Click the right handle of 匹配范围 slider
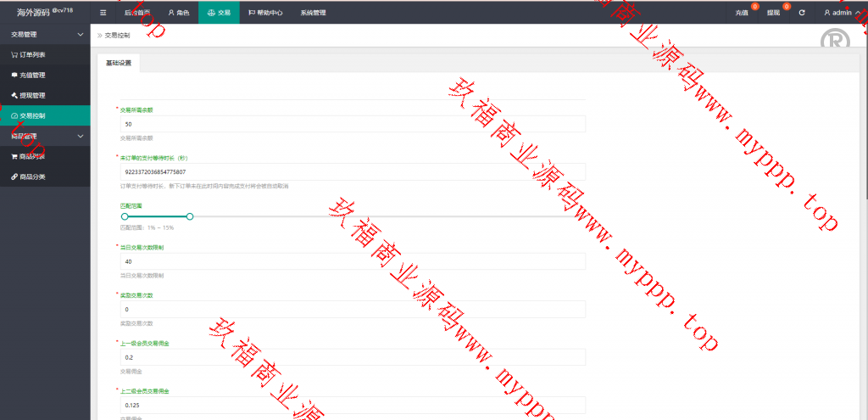 [x=190, y=216]
